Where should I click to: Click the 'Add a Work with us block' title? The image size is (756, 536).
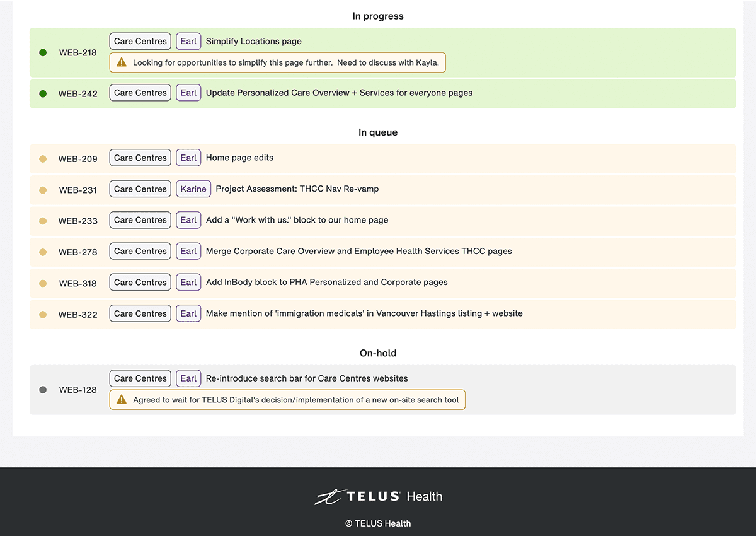(297, 220)
